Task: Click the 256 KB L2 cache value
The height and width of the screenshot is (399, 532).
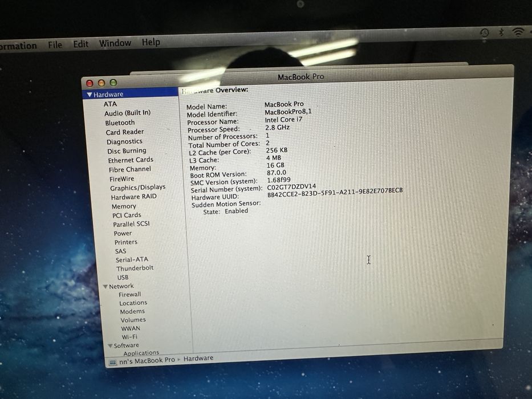Action: tap(277, 150)
